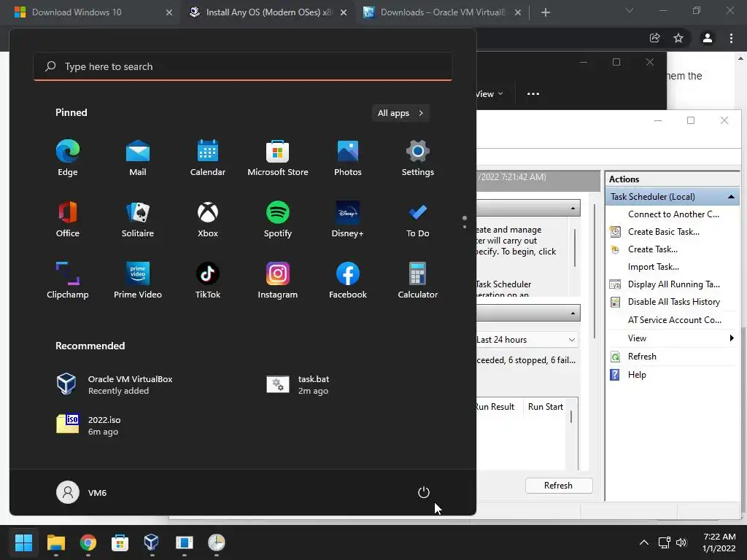Click Import Task action
Viewport: 747px width, 560px height.
click(653, 267)
